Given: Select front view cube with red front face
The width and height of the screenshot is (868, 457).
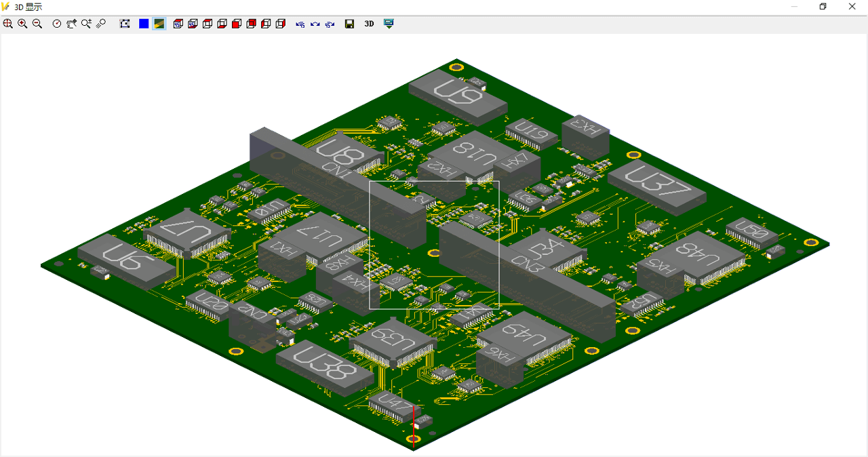Looking at the screenshot, I should (237, 24).
